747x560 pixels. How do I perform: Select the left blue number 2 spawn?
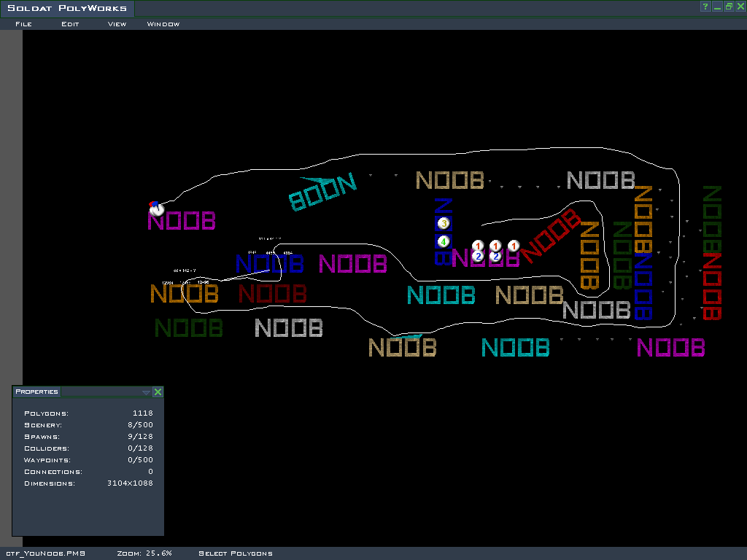coord(478,257)
